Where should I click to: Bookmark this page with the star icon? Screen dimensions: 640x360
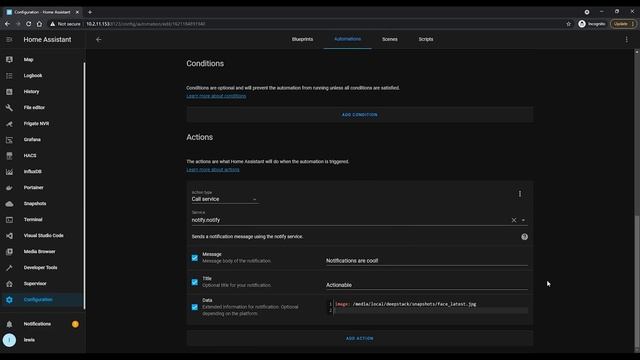tap(569, 24)
